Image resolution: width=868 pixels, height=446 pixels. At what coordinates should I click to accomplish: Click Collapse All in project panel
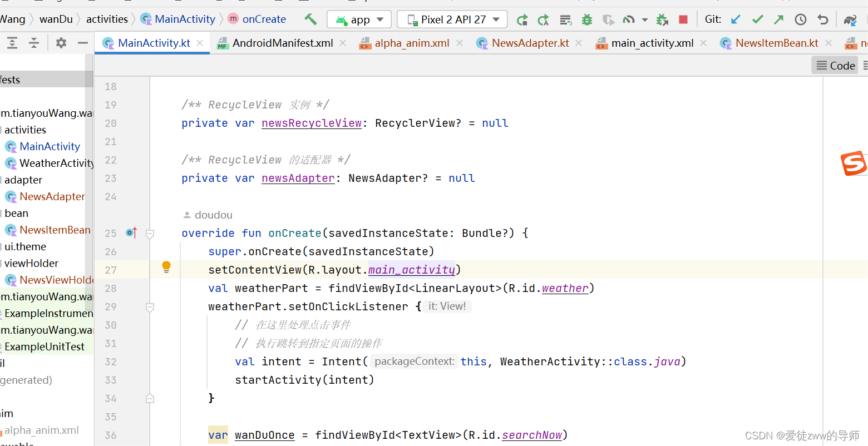coord(34,43)
